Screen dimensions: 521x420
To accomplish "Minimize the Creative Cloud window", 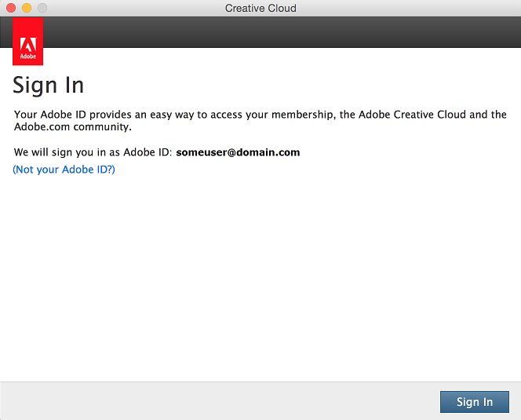I will (x=27, y=8).
